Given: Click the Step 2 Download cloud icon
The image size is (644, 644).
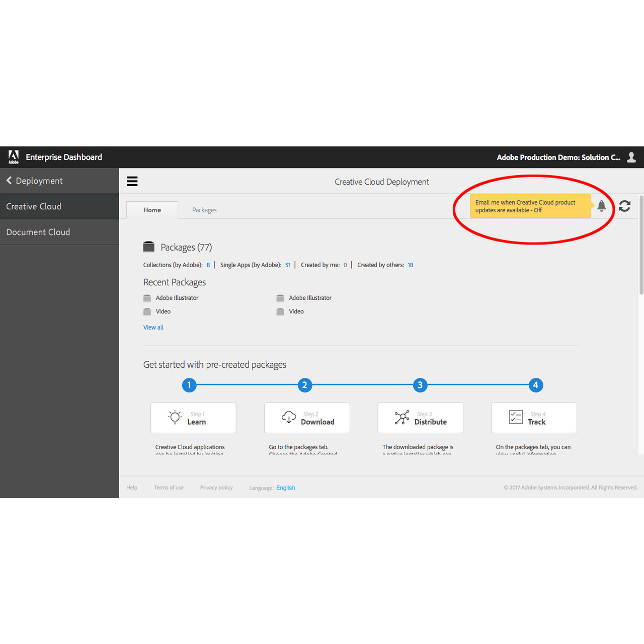Looking at the screenshot, I should 289,417.
